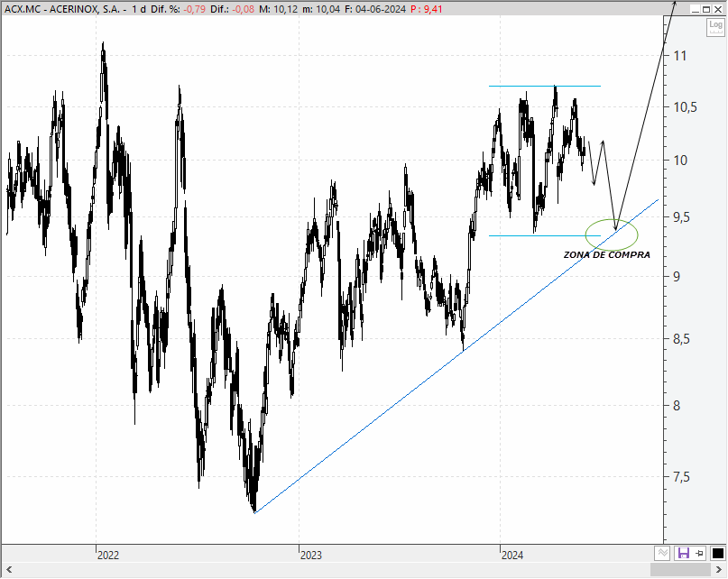728x579 pixels.
Task: Click the 2023 label on time axis
Action: pos(311,556)
